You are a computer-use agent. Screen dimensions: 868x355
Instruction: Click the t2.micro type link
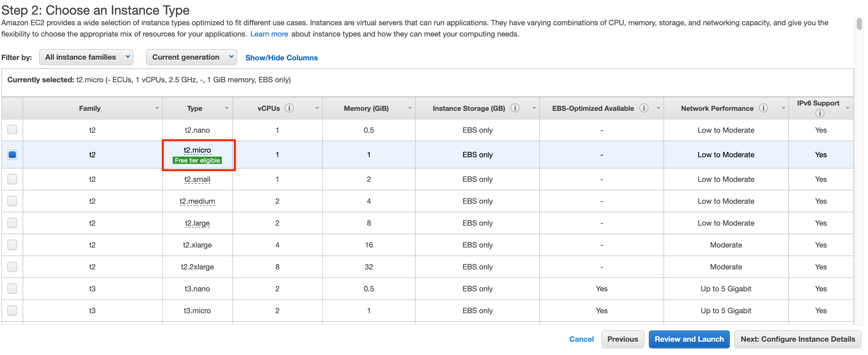point(197,150)
